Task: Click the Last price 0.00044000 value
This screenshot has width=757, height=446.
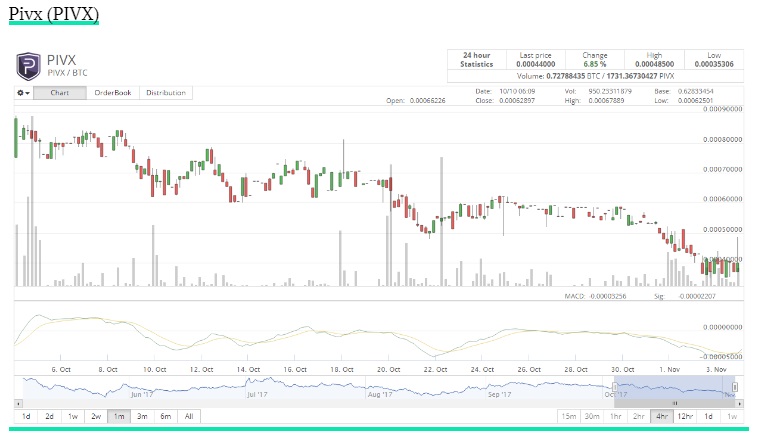Action: click(535, 64)
